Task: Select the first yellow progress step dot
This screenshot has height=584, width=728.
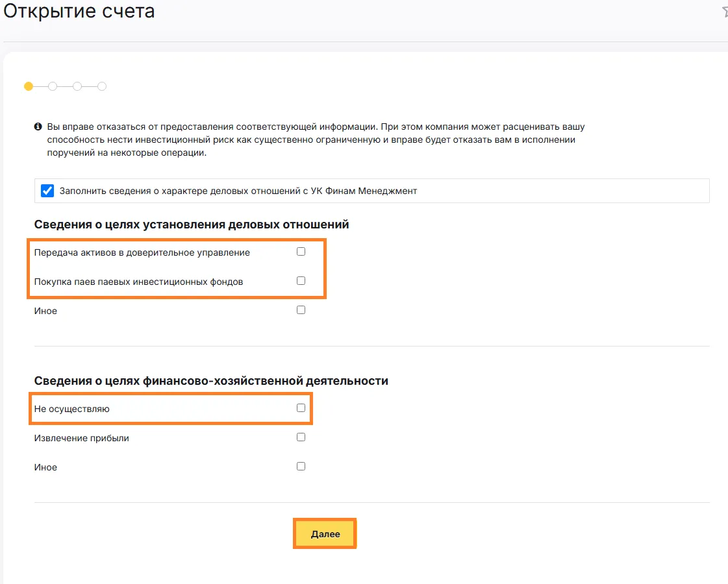Action: 29,86
